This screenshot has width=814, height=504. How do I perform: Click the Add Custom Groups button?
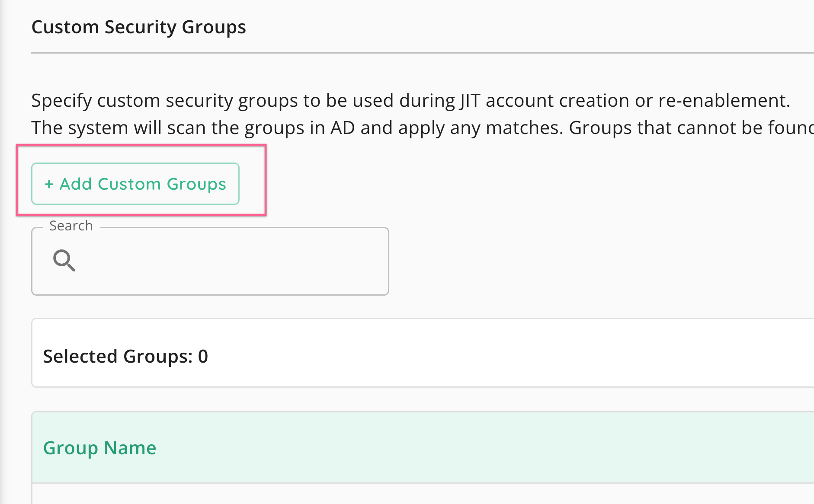[135, 184]
